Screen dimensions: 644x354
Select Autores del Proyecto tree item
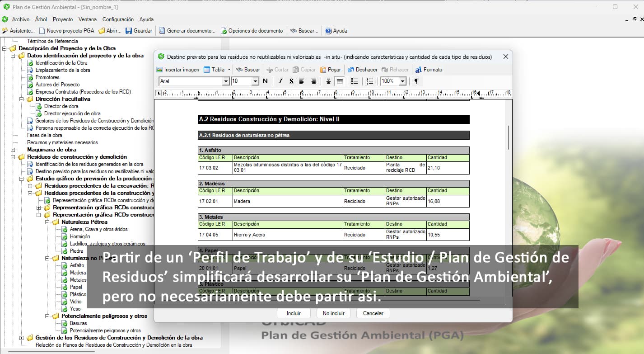(57, 85)
